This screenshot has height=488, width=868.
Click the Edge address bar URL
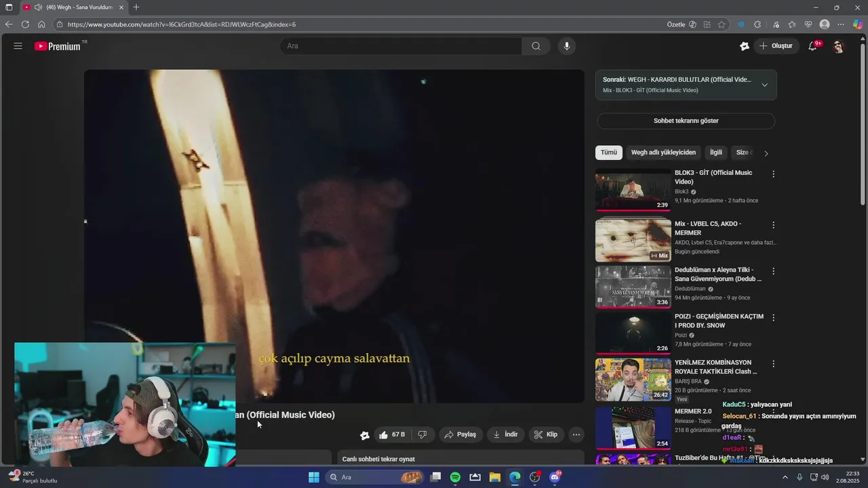pyautogui.click(x=182, y=24)
